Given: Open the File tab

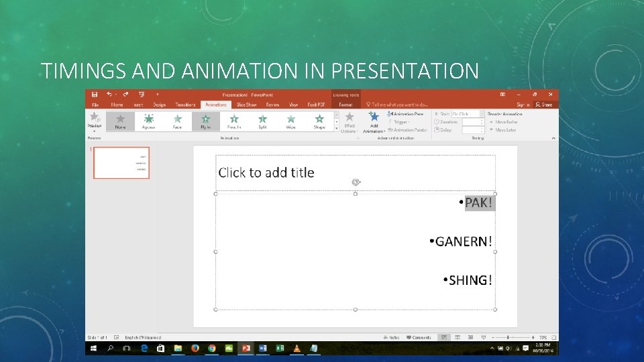Looking at the screenshot, I should click(95, 105).
